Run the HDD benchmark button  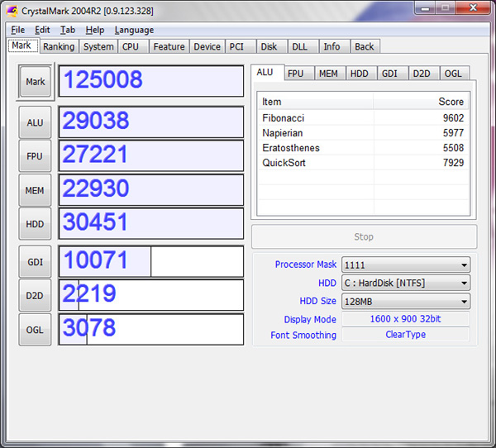(35, 224)
